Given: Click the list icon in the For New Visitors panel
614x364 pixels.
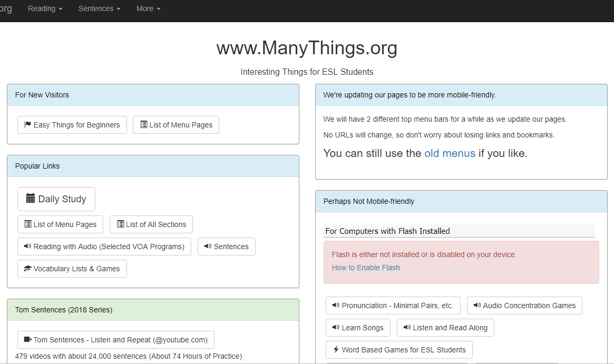Looking at the screenshot, I should tap(144, 124).
